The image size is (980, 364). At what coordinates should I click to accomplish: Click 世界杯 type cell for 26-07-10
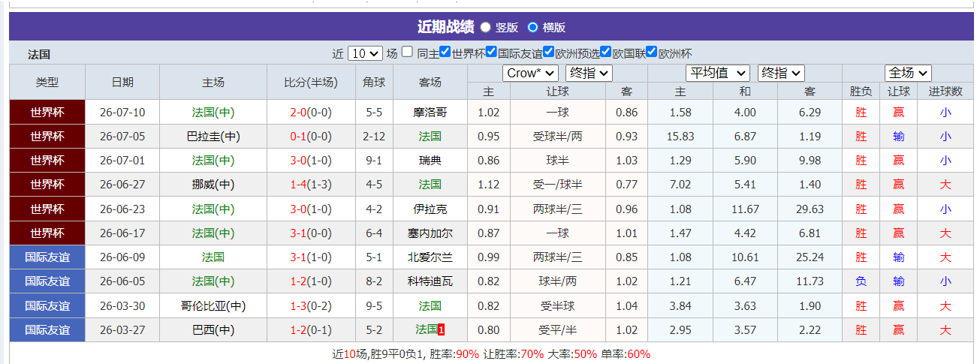47,112
